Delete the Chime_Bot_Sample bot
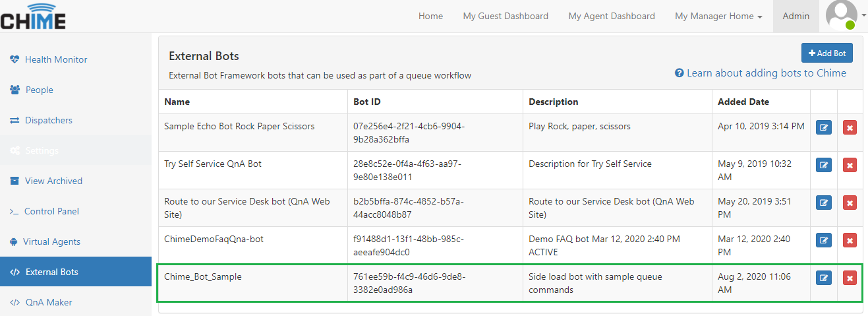 850,278
